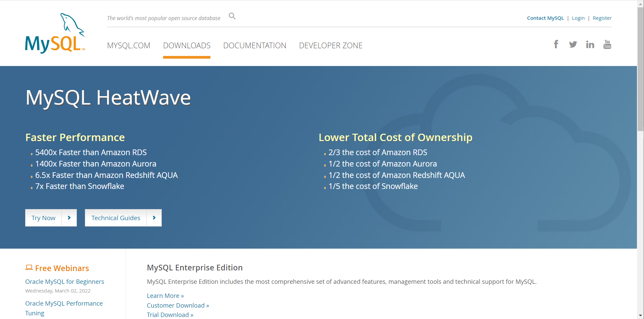Click the MySQL Enterprise Edition heading
This screenshot has width=644, height=319.
coord(195,268)
